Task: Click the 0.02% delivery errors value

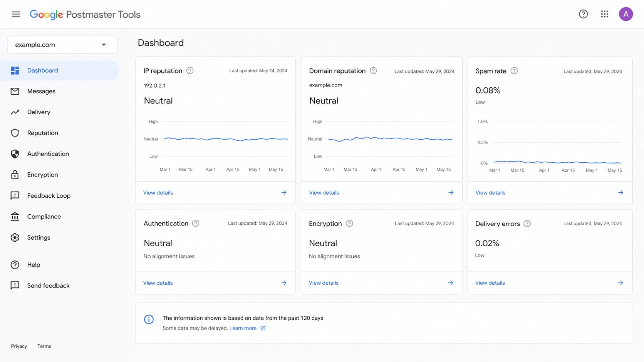Action: pos(487,243)
